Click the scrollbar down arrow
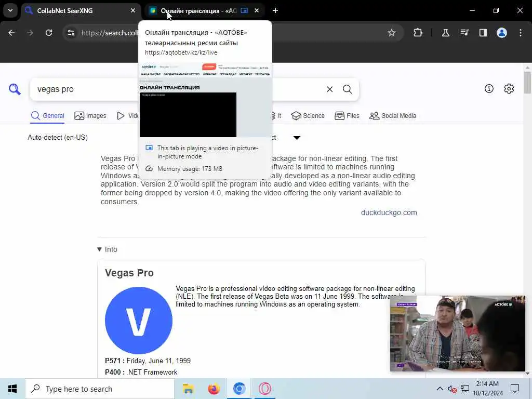The height and width of the screenshot is (399, 532). pyautogui.click(x=527, y=374)
